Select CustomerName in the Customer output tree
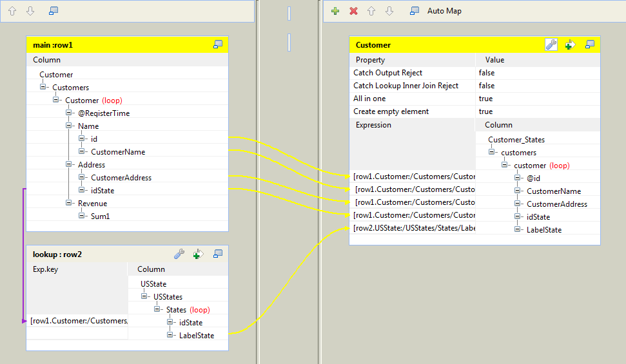This screenshot has width=626, height=364. 553,191
